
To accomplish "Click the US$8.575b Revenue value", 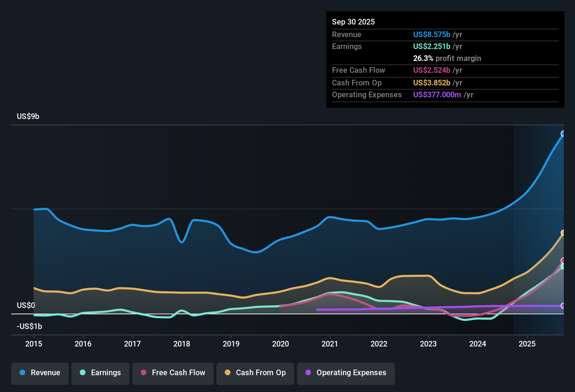I will [431, 34].
